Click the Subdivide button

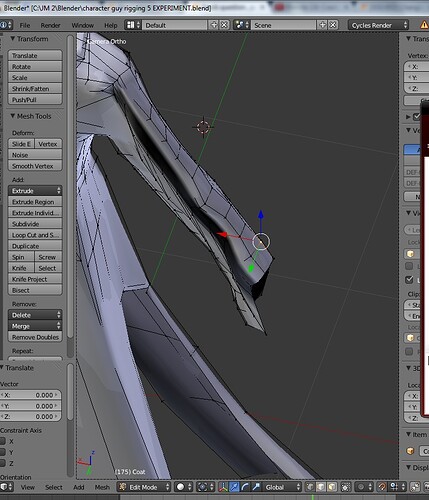pos(35,224)
